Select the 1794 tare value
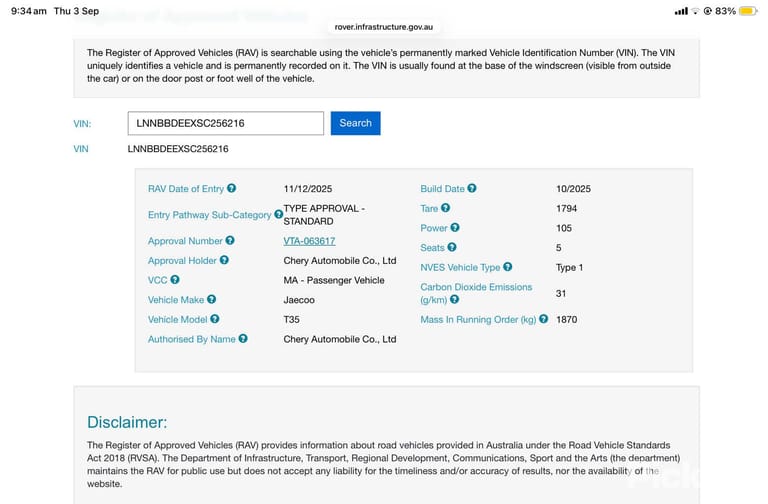This screenshot has width=768, height=504. click(567, 208)
